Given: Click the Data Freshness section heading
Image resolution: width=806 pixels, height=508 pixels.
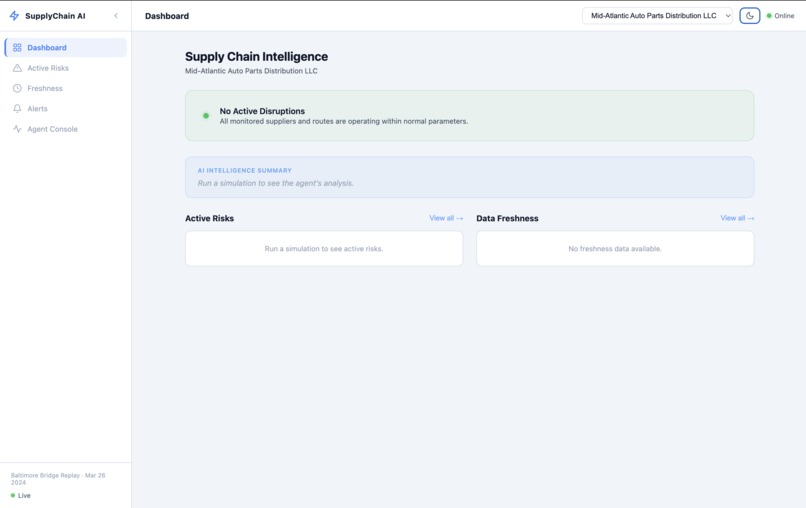Looking at the screenshot, I should coord(507,219).
